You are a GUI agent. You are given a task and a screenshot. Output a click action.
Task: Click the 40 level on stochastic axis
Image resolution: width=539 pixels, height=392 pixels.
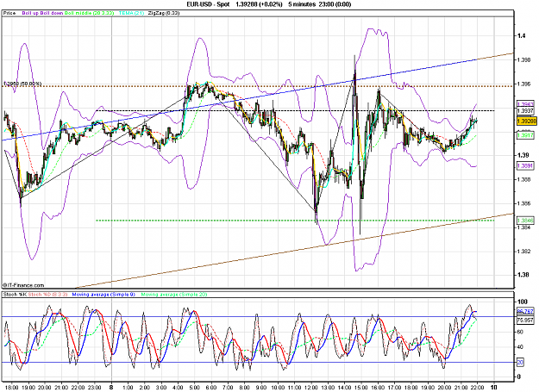coord(520,347)
